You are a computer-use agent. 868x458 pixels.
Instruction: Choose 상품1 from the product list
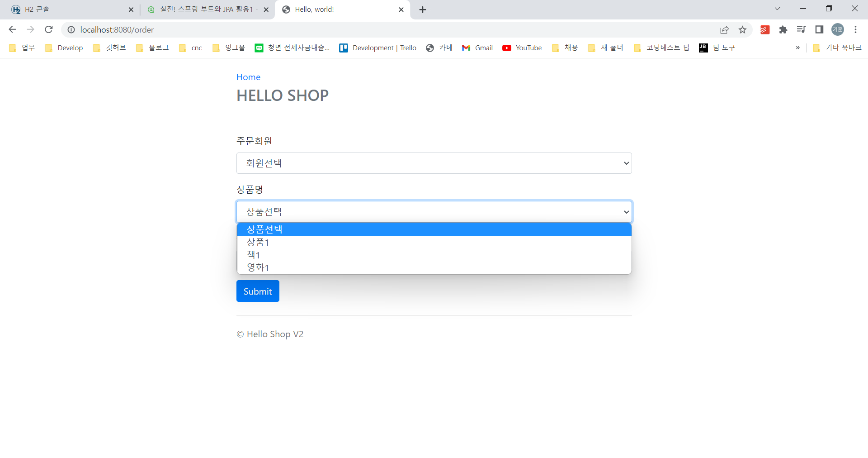pos(434,242)
